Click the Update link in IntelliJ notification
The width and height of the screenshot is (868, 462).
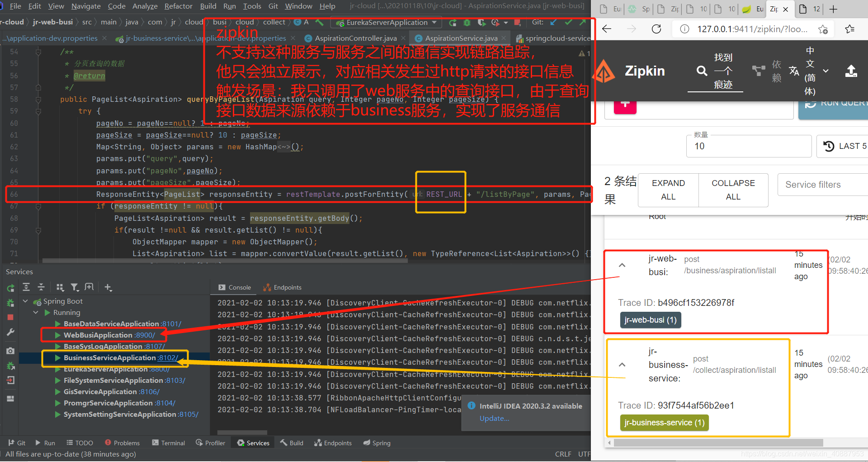click(494, 419)
